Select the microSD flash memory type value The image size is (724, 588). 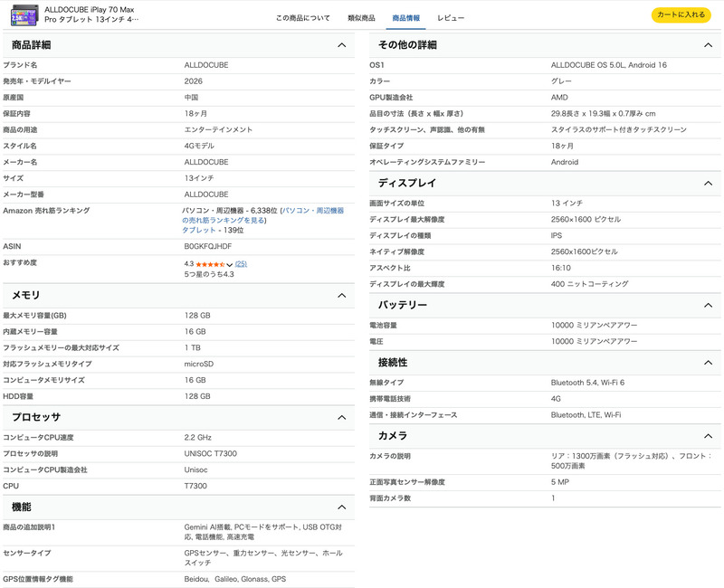(x=198, y=365)
